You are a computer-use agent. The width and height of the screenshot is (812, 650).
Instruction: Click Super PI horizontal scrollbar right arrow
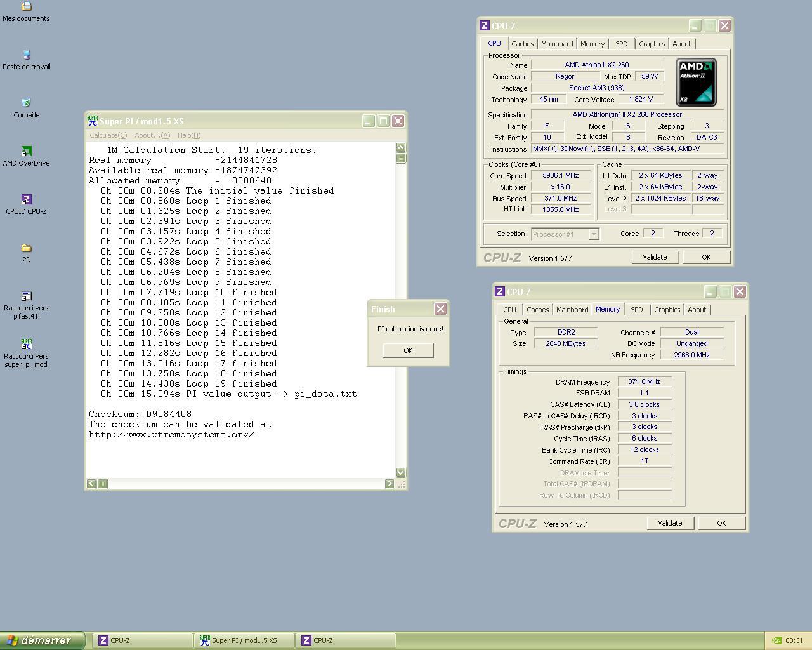(390, 484)
